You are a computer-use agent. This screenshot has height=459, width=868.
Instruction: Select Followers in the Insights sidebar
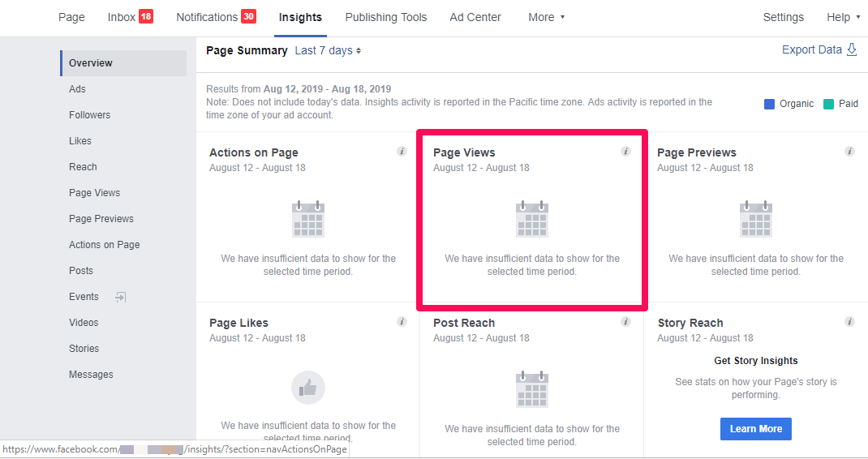pyautogui.click(x=89, y=115)
